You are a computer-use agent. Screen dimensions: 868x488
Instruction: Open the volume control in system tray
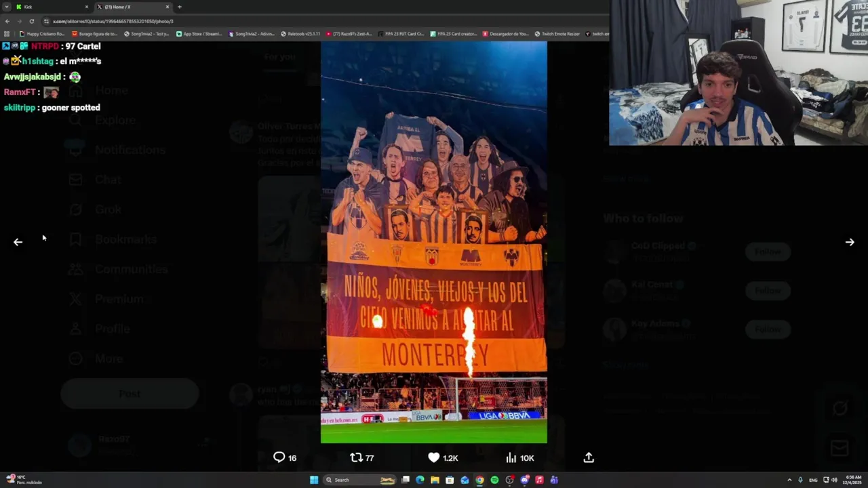(x=834, y=480)
